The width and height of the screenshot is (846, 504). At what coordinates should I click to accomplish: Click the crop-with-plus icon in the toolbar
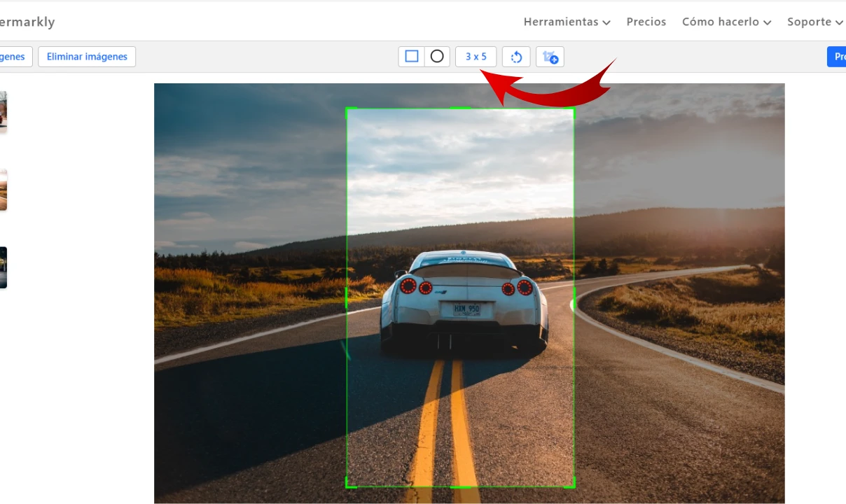click(550, 57)
